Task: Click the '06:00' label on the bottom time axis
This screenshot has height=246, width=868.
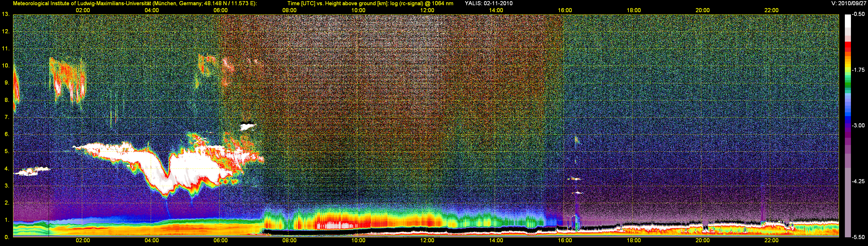Action: coord(220,241)
